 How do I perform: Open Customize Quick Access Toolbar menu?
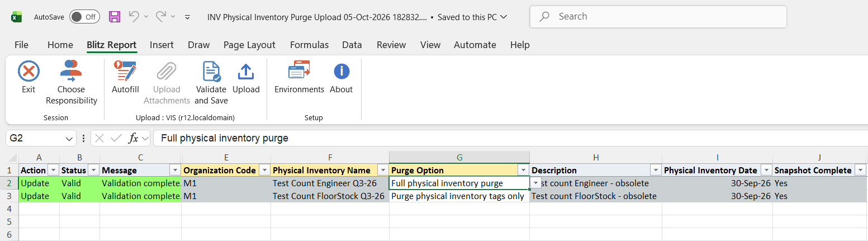[187, 17]
